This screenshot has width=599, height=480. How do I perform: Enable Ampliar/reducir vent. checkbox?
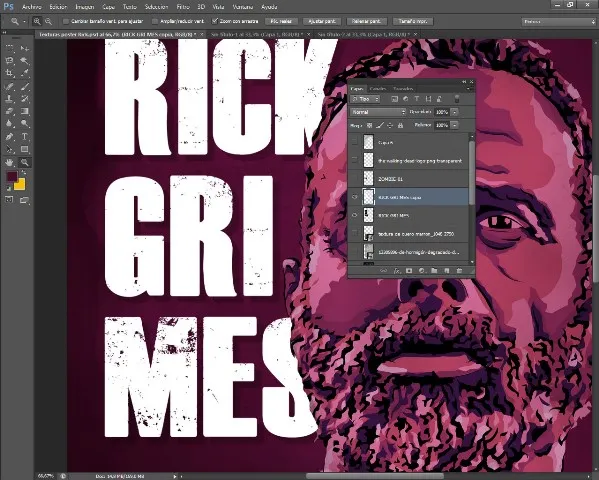(x=155, y=21)
